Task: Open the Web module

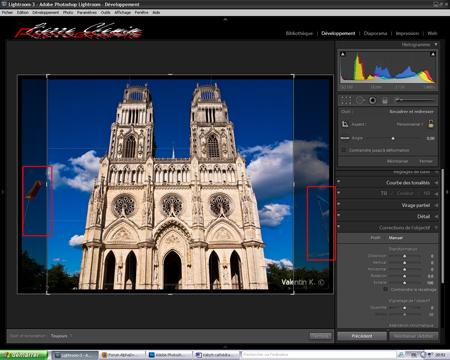Action: (x=432, y=33)
